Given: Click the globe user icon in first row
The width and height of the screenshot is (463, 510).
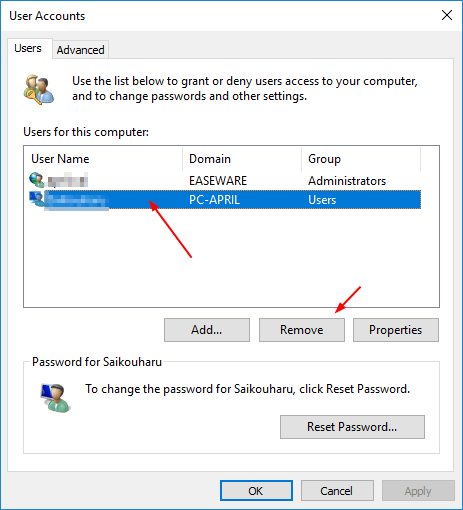Looking at the screenshot, I should (x=36, y=180).
